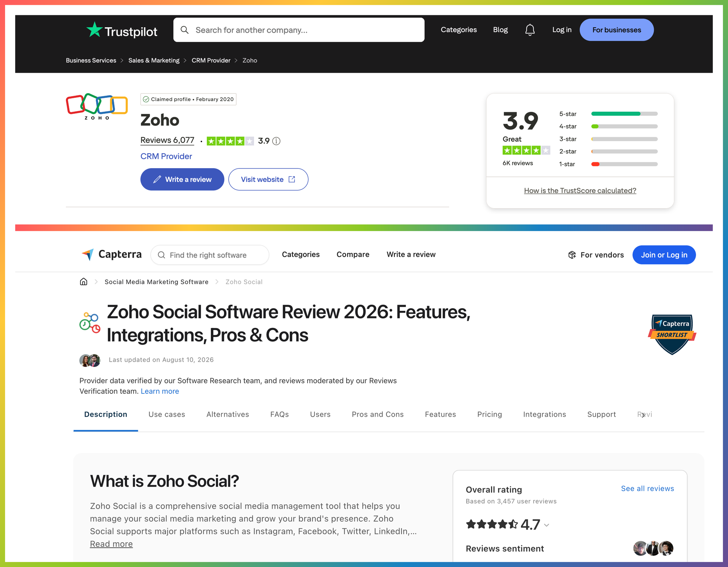The width and height of the screenshot is (728, 567).
Task: Click the claimed profile checkmark icon
Action: coord(146,99)
